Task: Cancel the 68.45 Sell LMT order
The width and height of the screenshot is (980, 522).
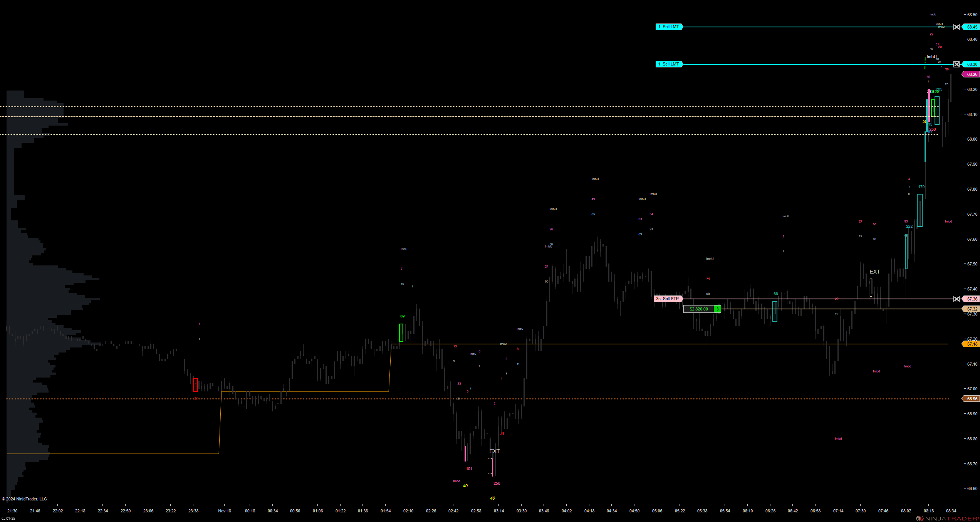Action: 957,27
